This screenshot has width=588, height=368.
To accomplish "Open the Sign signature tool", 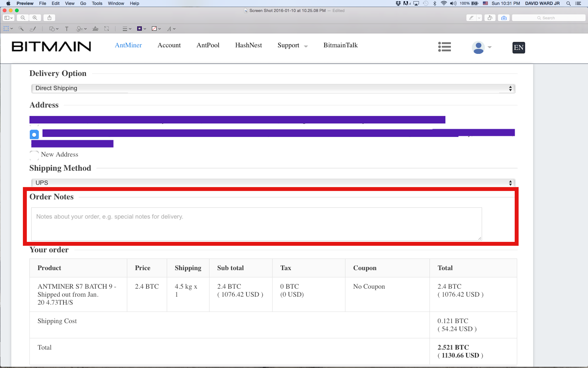I will (x=81, y=29).
